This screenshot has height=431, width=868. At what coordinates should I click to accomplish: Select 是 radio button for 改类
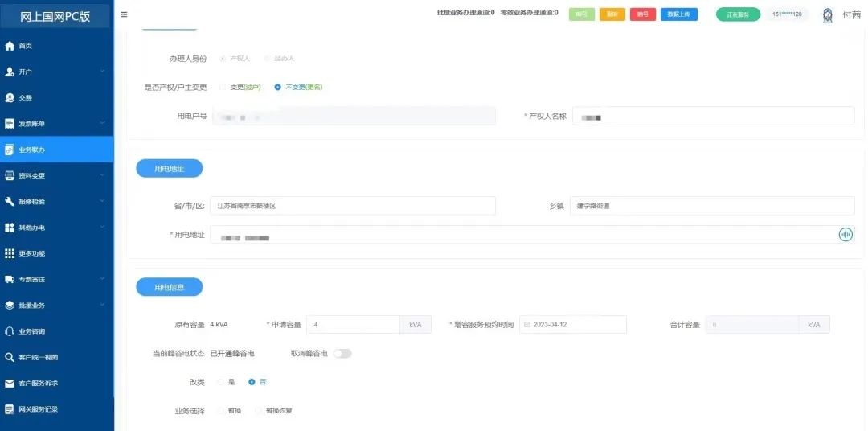click(220, 382)
